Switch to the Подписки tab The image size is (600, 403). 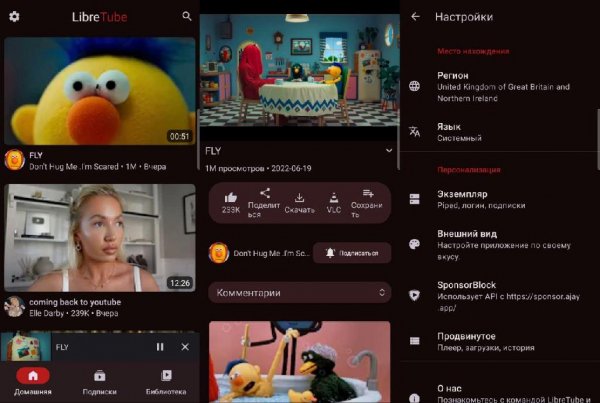pos(99,382)
